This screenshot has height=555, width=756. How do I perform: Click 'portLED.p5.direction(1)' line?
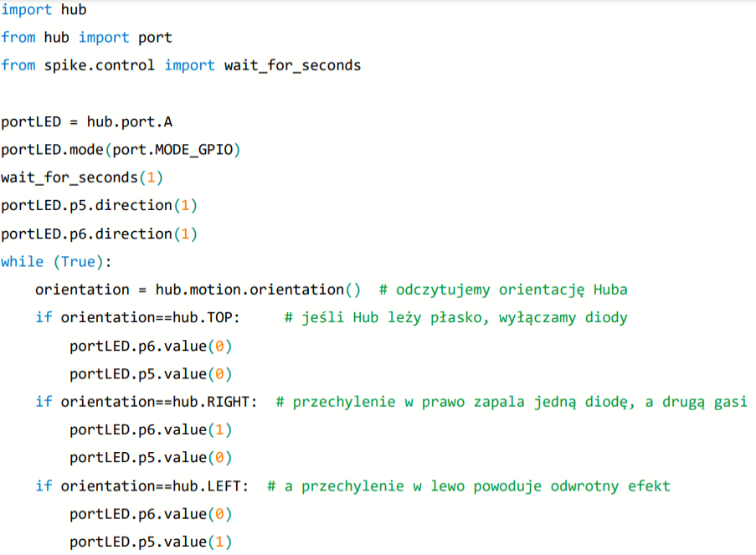click(100, 205)
